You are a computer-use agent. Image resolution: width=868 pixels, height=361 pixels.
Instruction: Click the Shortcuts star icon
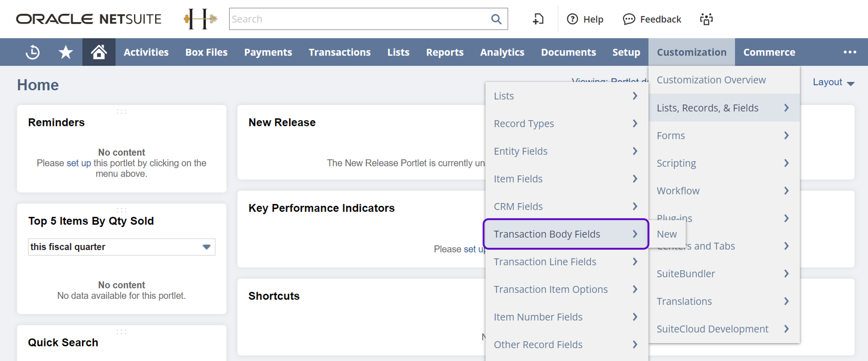[65, 52]
